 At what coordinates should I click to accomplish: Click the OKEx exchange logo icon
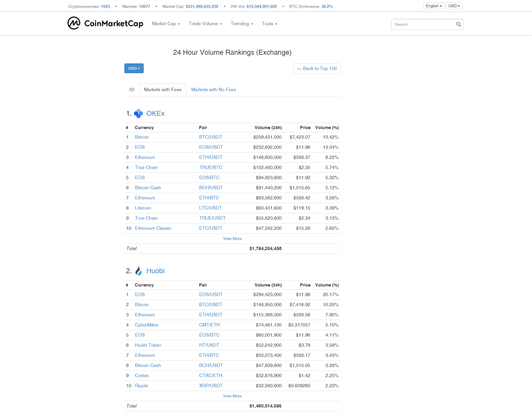click(138, 113)
